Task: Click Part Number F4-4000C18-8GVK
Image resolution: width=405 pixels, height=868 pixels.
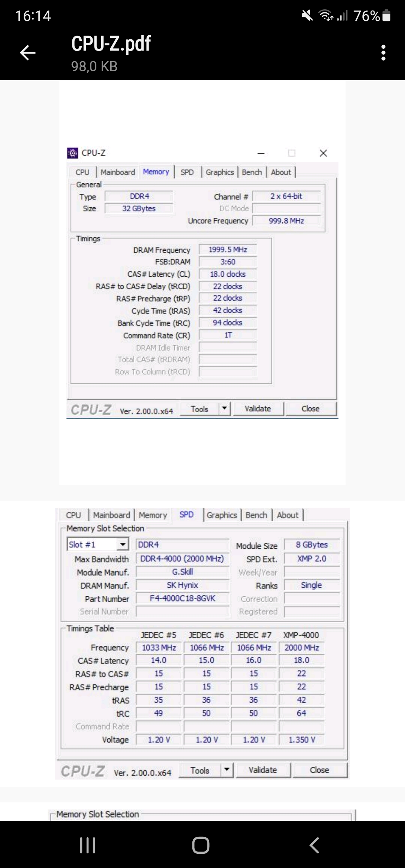Action: coord(182,598)
